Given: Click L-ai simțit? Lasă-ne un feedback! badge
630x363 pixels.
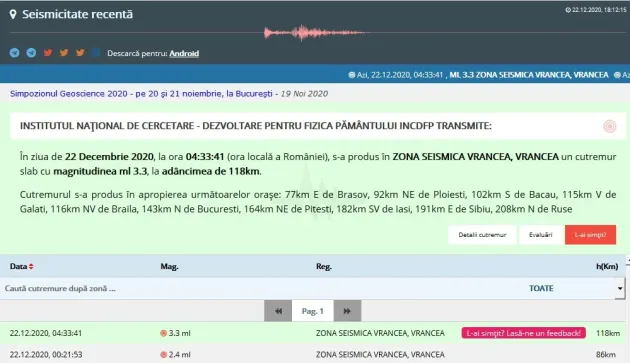Looking at the screenshot, I should pos(523,333).
